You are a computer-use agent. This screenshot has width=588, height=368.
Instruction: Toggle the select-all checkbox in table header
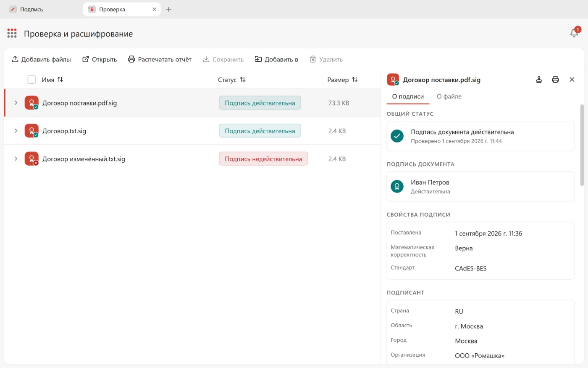pyautogui.click(x=31, y=79)
